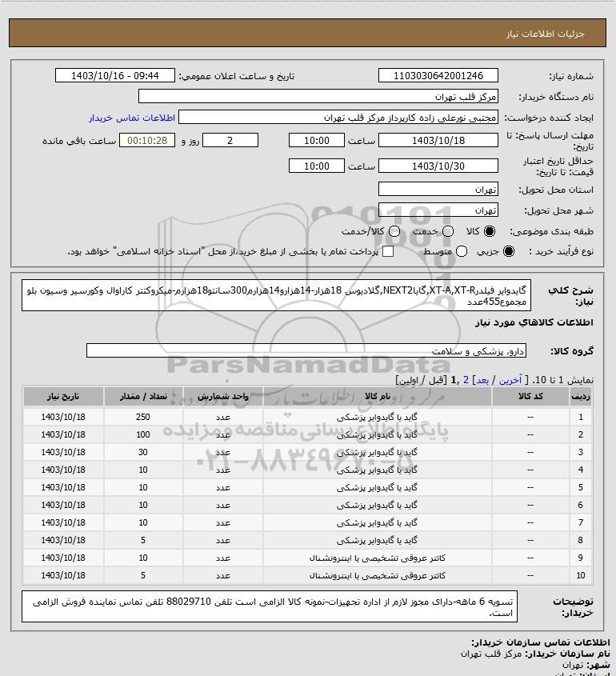616x676 pixels.
Task: Click item name گاید یا گایدوایر in row 1
Action: (x=377, y=417)
